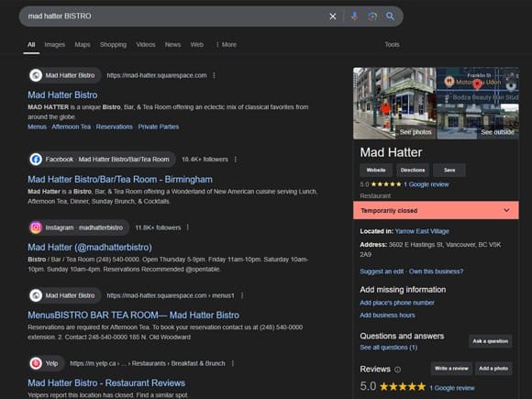Click Add place's phone number
The height and width of the screenshot is (399, 532).
click(x=397, y=303)
